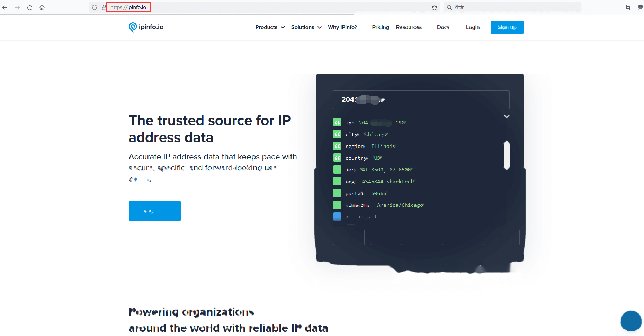Go back using the browser back arrow

point(5,7)
